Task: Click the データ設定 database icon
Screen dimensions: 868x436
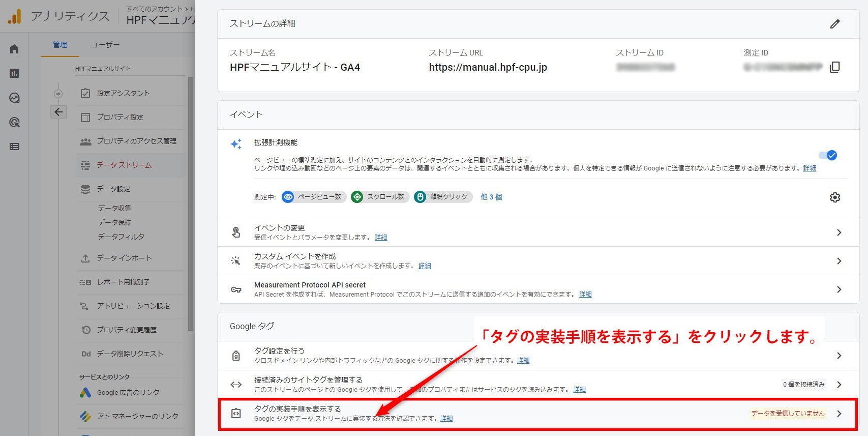Action: 85,189
